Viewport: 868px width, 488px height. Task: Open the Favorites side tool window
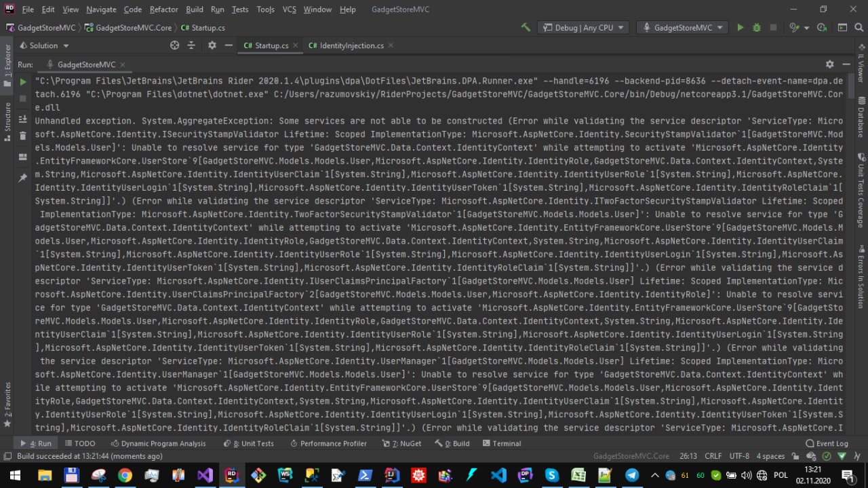pos(7,404)
